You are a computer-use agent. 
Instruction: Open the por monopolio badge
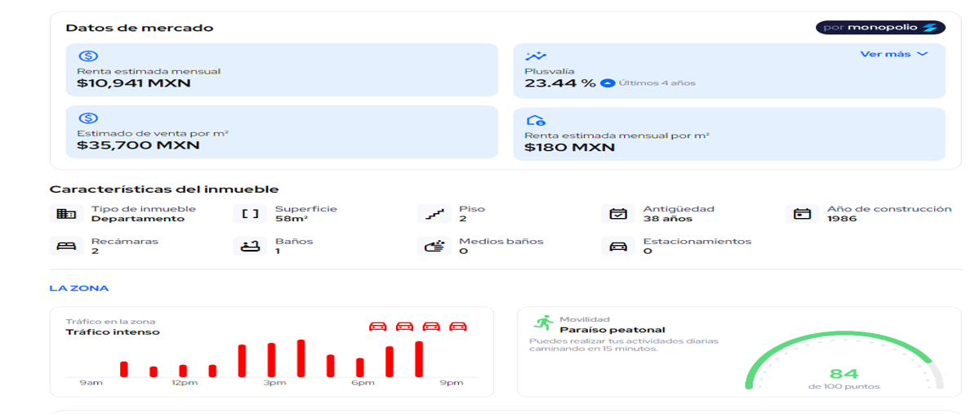tap(880, 28)
